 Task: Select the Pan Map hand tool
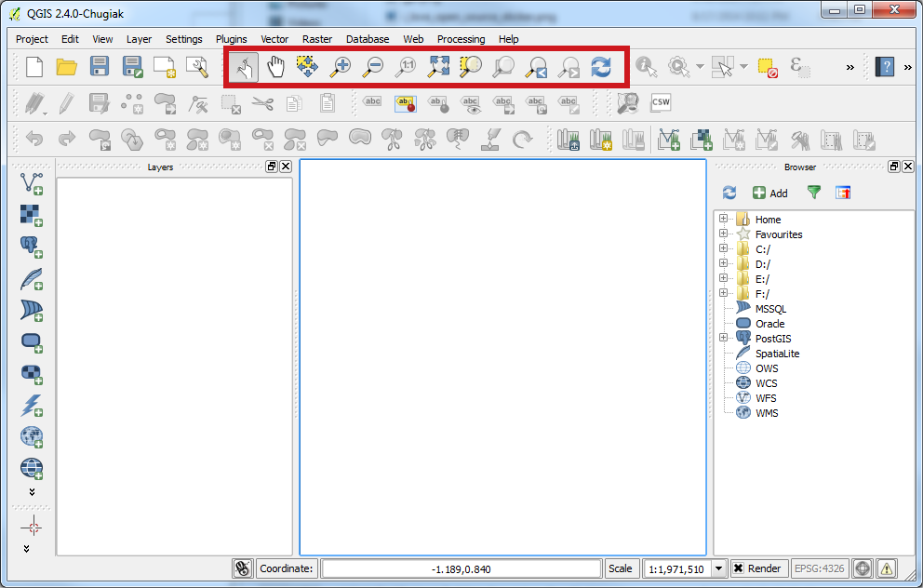pyautogui.click(x=275, y=66)
